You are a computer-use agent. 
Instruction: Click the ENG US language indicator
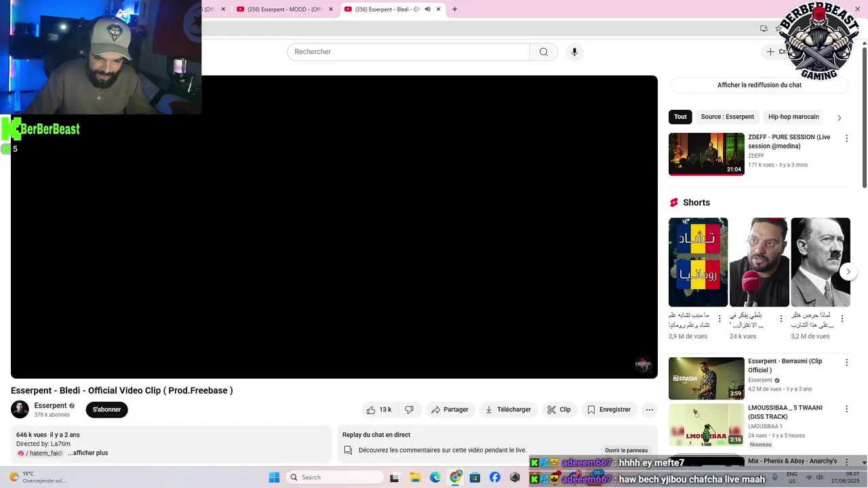(792, 477)
